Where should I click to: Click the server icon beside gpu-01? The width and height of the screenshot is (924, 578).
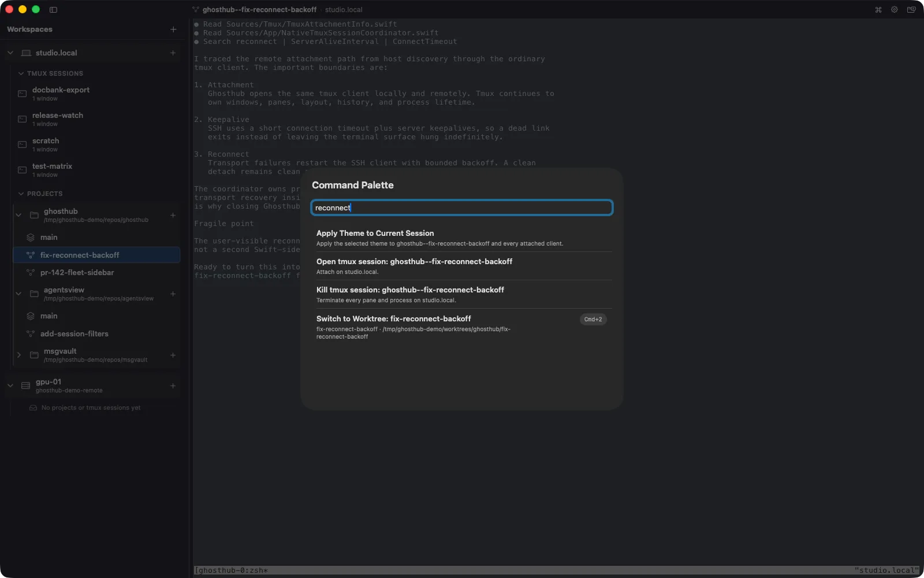coord(25,386)
